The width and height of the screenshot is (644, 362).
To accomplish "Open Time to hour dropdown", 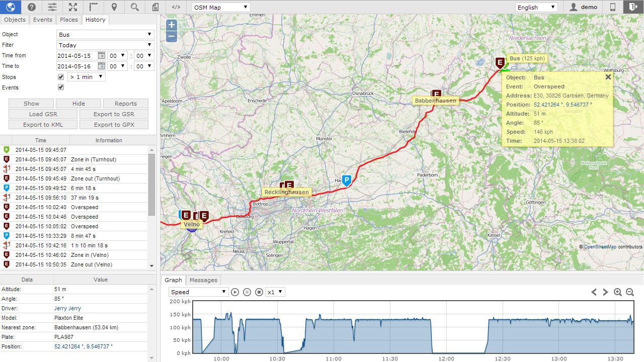I will tap(118, 66).
